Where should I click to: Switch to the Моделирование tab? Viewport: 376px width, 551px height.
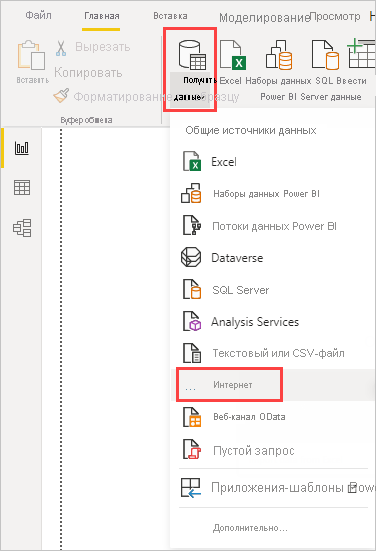pos(264,18)
